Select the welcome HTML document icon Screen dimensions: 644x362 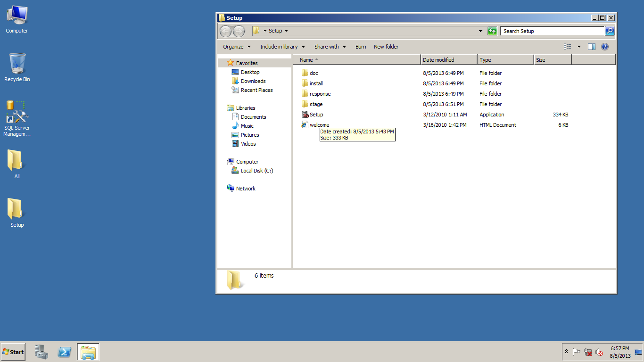pos(305,125)
